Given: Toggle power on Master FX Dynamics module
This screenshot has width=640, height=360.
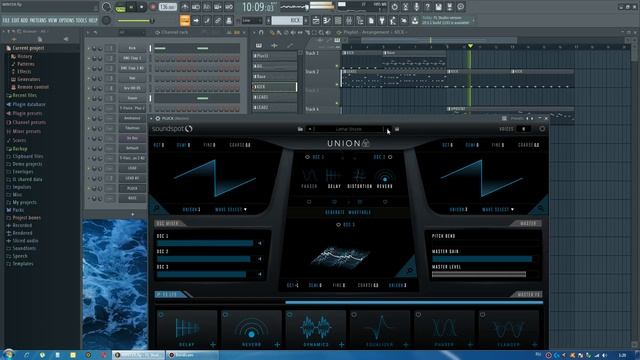Looking at the screenshot, I should (x=290, y=315).
